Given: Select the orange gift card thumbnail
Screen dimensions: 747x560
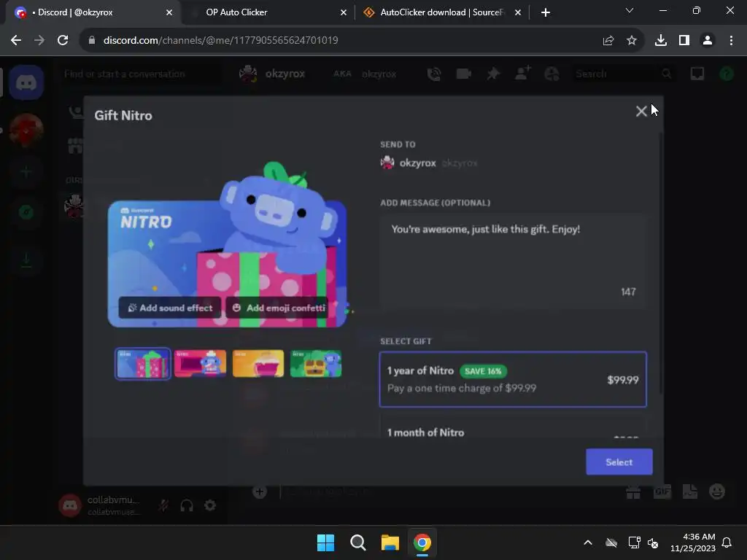Looking at the screenshot, I should pyautogui.click(x=258, y=363).
